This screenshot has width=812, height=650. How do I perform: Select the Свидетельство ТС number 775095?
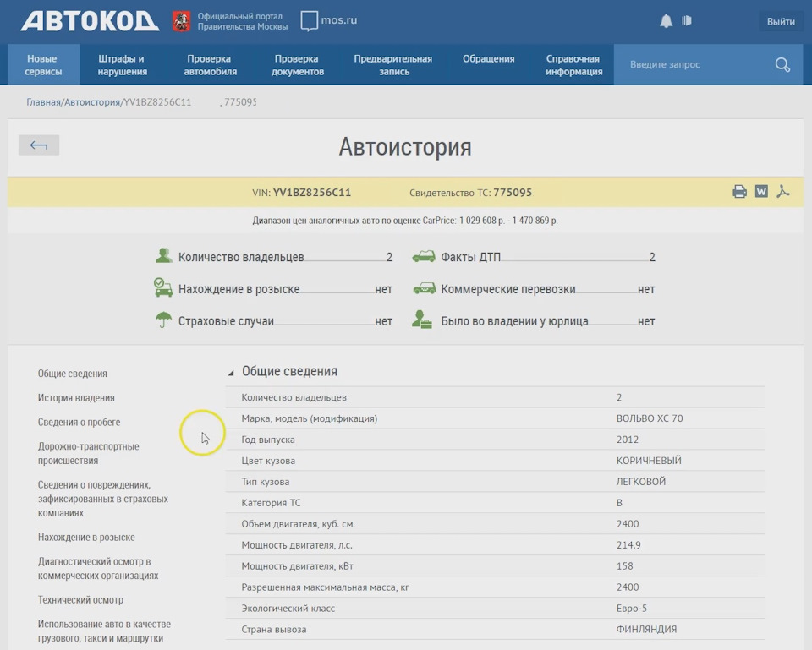(x=513, y=193)
